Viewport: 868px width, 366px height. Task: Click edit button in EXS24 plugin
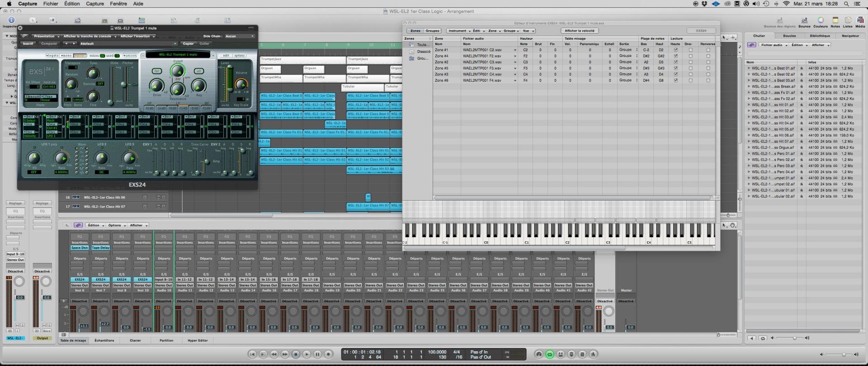[226, 56]
